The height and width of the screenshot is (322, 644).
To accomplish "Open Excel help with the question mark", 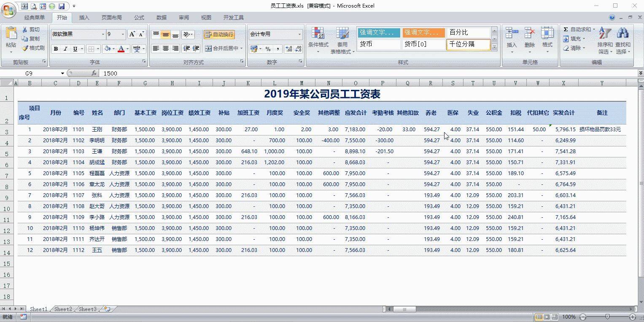I will tap(612, 18).
